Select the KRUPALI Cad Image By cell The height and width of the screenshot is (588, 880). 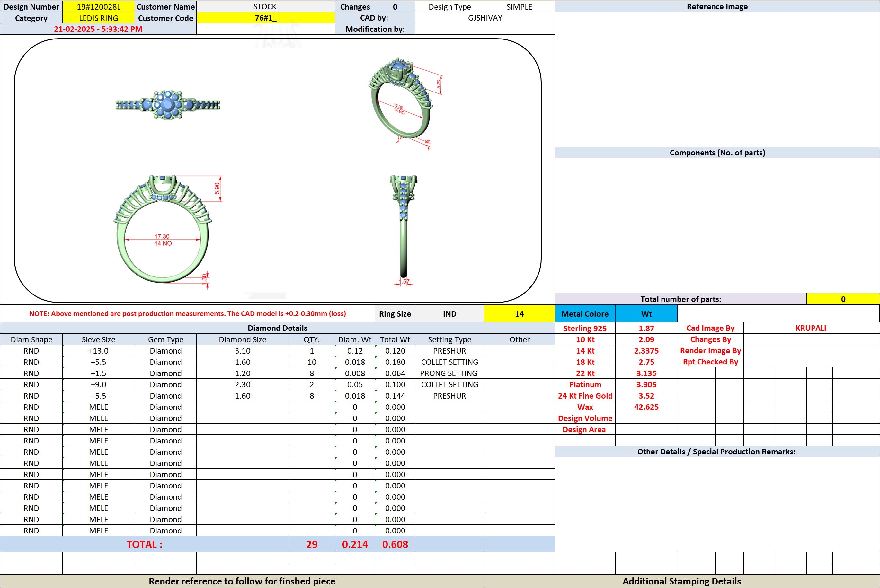(811, 328)
